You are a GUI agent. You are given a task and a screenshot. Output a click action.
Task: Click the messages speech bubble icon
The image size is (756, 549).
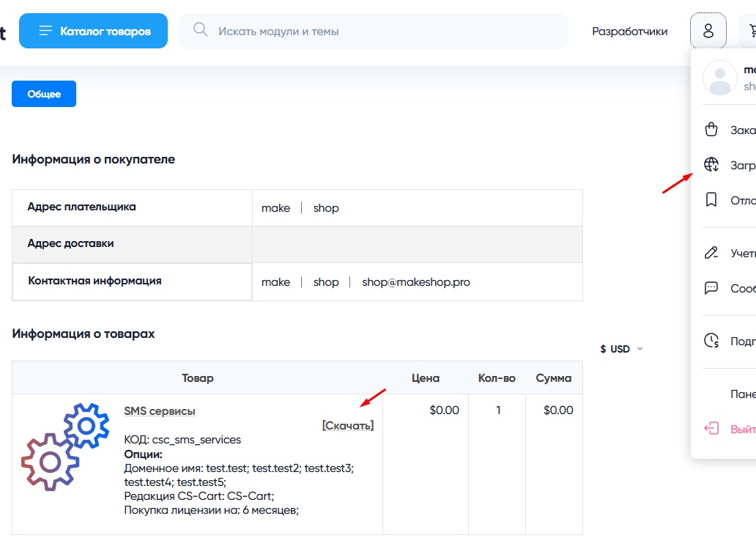pyautogui.click(x=711, y=288)
